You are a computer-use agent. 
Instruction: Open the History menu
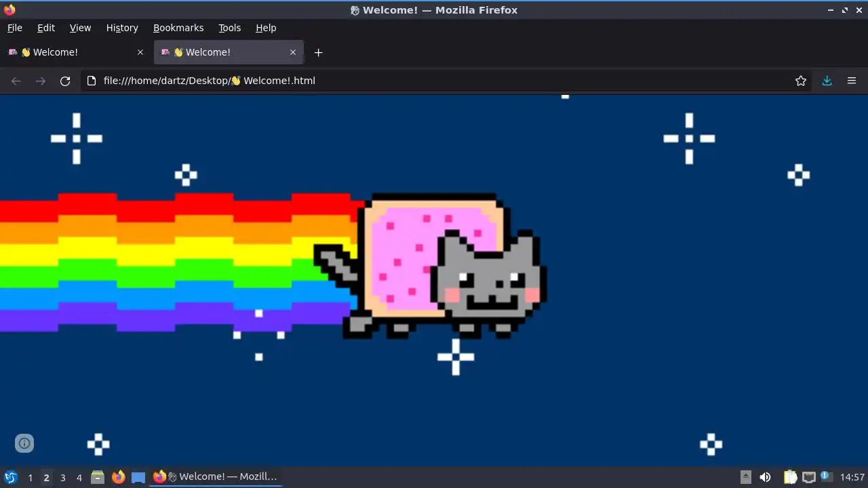[x=122, y=28]
